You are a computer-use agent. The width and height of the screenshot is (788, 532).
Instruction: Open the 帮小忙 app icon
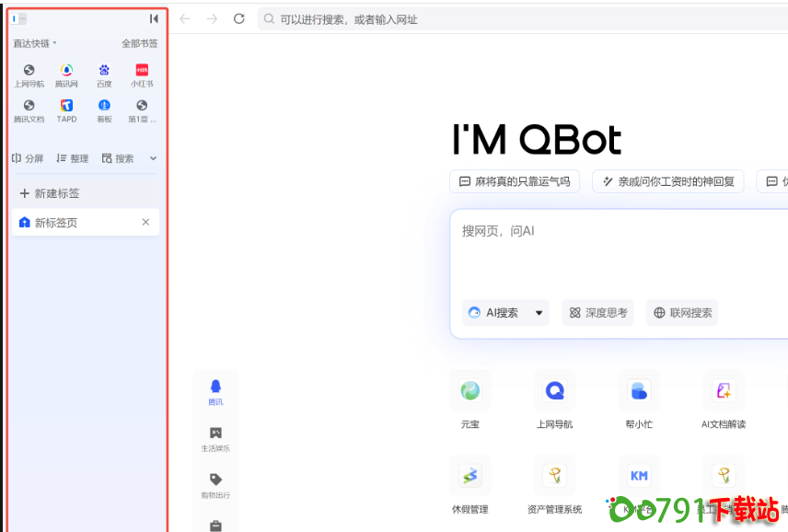pyautogui.click(x=639, y=391)
